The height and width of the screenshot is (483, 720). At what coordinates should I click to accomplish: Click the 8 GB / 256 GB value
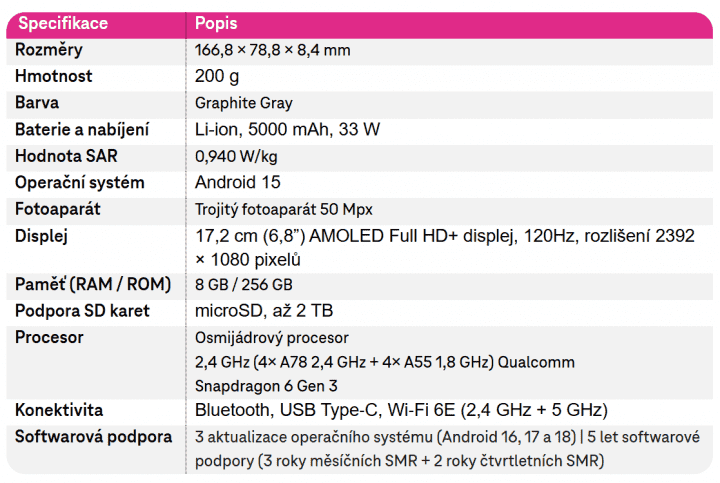[x=243, y=285]
